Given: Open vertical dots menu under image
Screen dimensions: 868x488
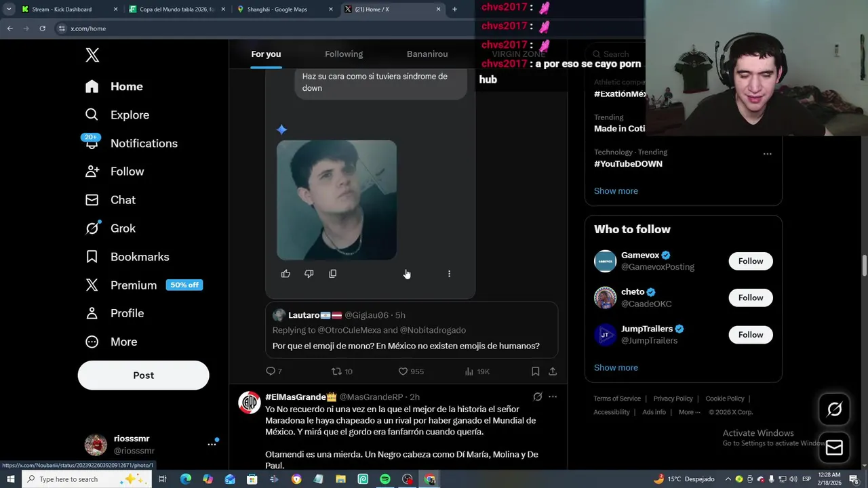Looking at the screenshot, I should coord(449,274).
